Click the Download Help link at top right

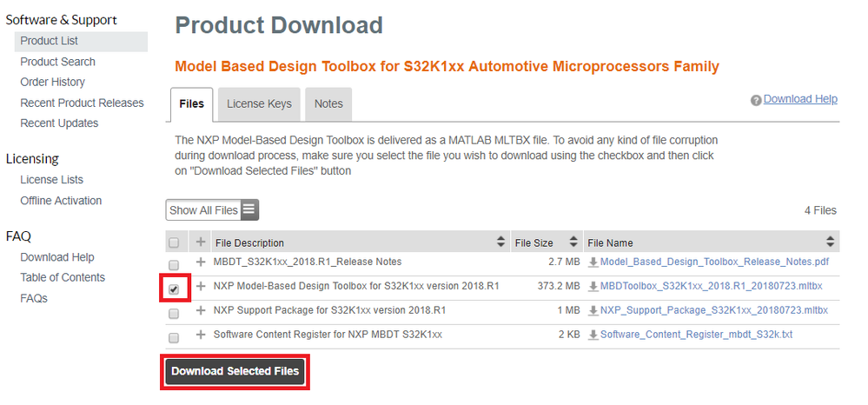click(800, 99)
